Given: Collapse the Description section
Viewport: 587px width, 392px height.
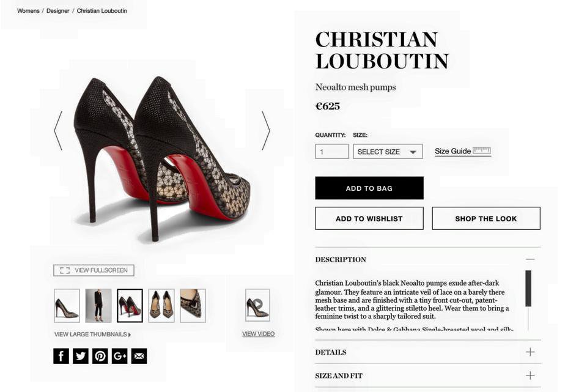Looking at the screenshot, I should click(530, 259).
